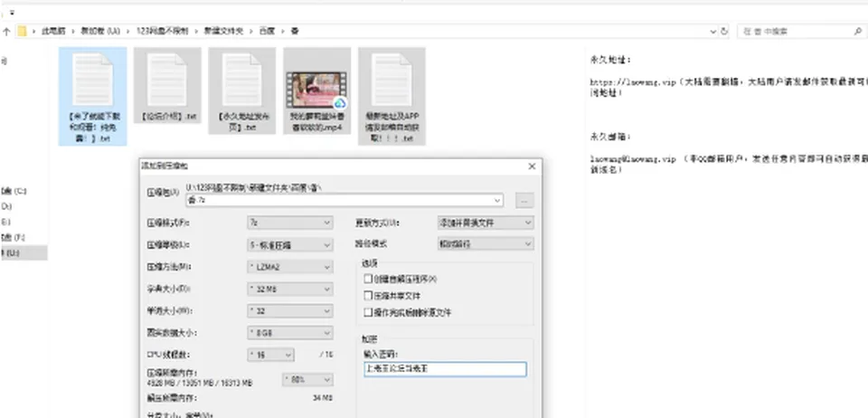
Task: Click the https://laowang.vip link in preview pane
Action: click(633, 82)
